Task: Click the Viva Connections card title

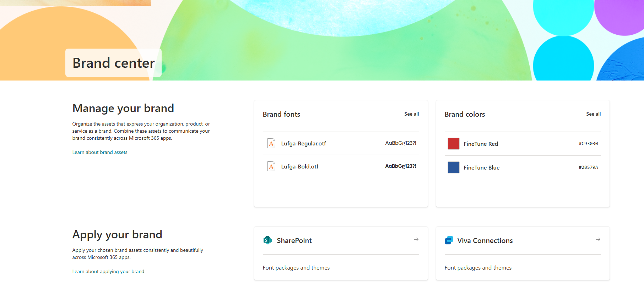Action: [485, 240]
